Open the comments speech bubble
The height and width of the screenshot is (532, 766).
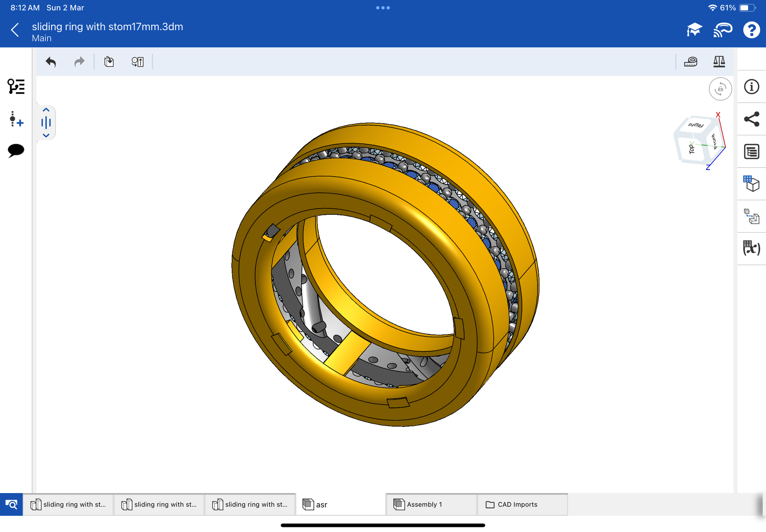pos(16,150)
